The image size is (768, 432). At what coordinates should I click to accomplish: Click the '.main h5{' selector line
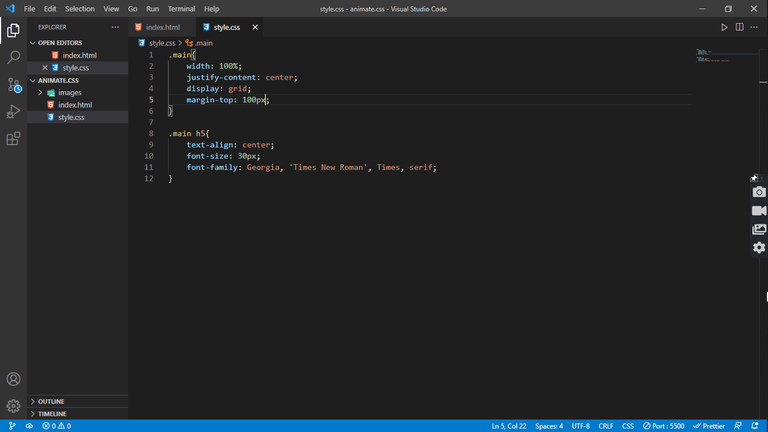[189, 134]
